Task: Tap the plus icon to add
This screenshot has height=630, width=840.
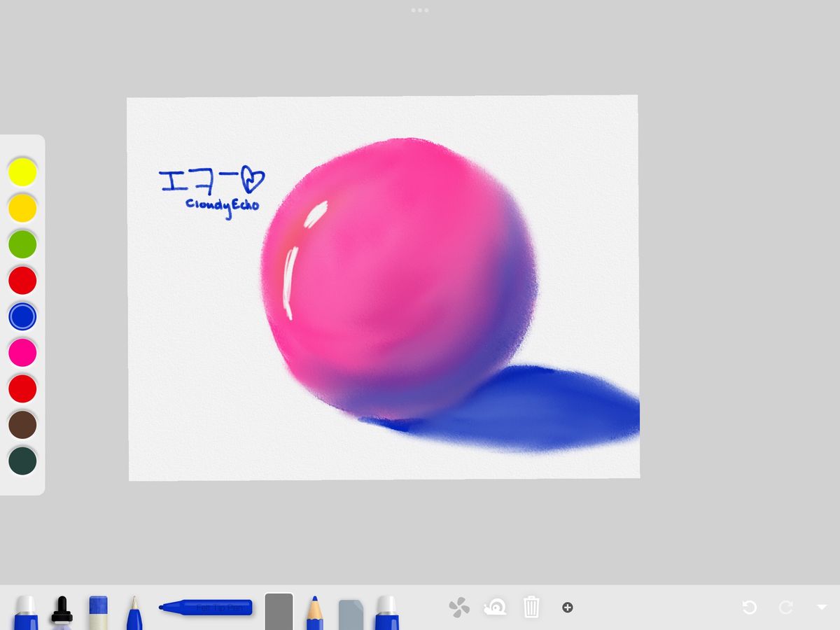Action: (x=568, y=608)
